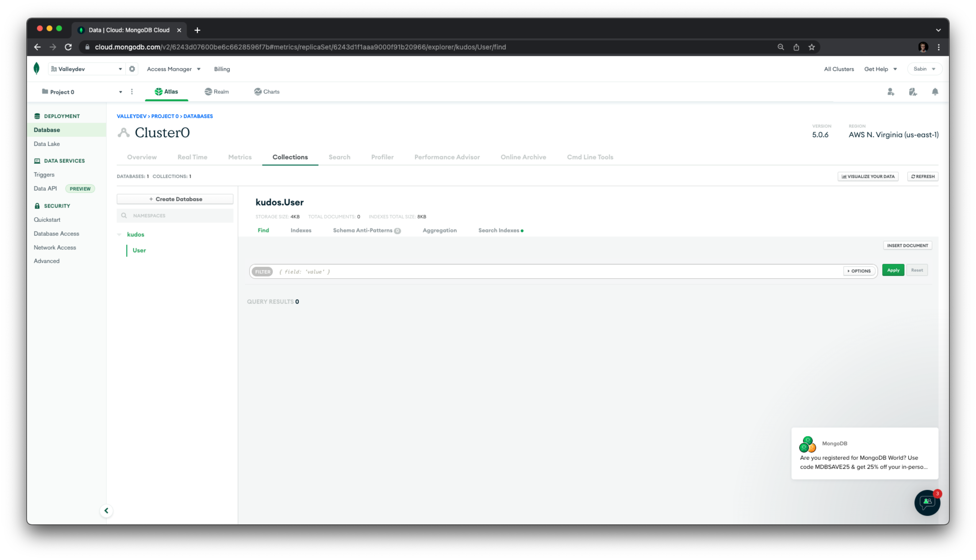Click the MongoDB leaf logo

[37, 68]
